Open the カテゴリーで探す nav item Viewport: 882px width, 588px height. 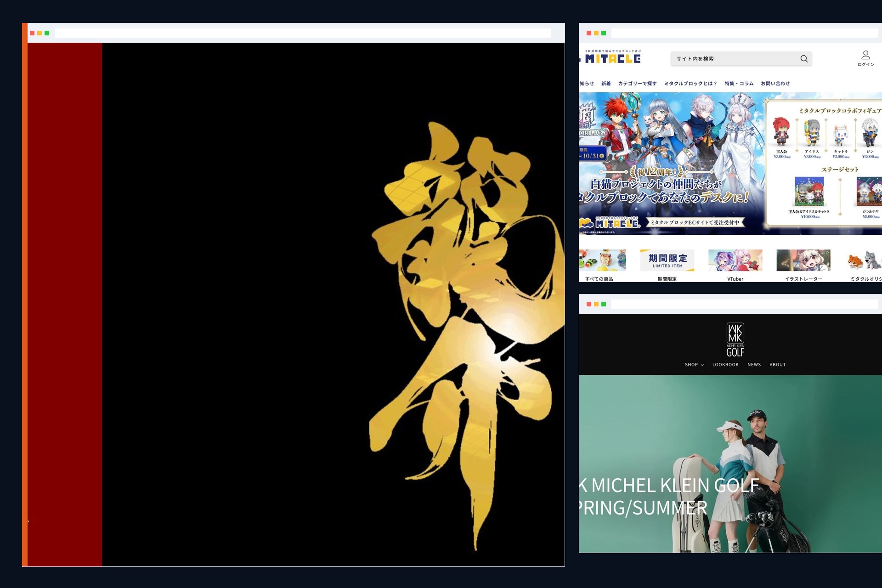(x=637, y=84)
